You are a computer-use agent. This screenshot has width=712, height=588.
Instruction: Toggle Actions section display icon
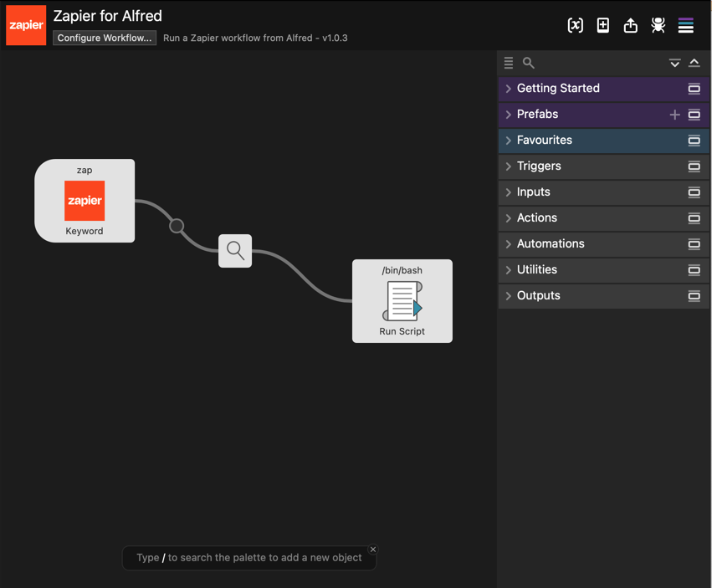pyautogui.click(x=694, y=218)
